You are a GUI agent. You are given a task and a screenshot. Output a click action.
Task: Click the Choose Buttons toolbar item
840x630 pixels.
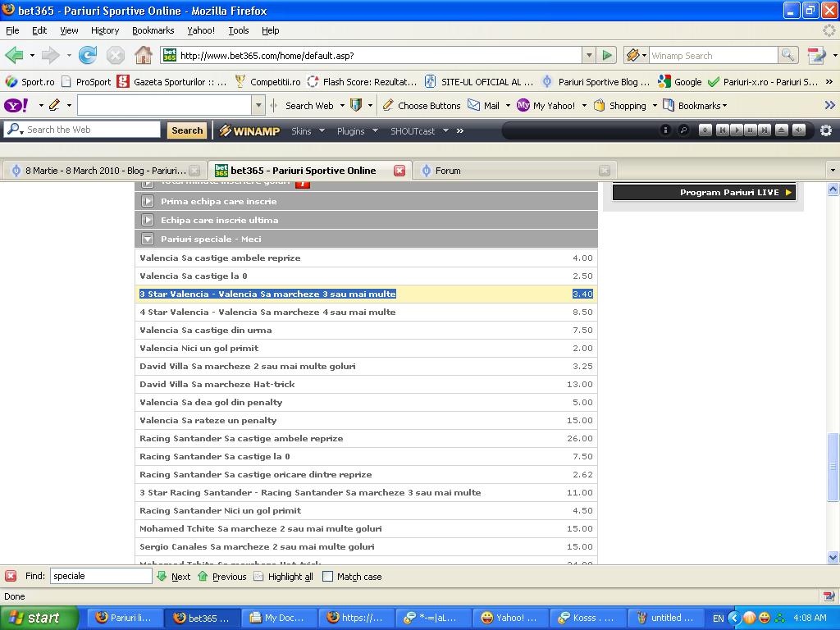[x=422, y=106]
